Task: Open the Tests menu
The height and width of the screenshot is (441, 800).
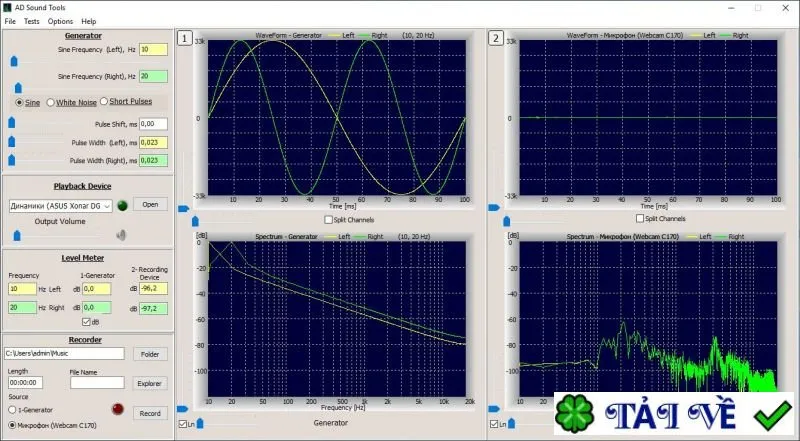Action: click(32, 21)
